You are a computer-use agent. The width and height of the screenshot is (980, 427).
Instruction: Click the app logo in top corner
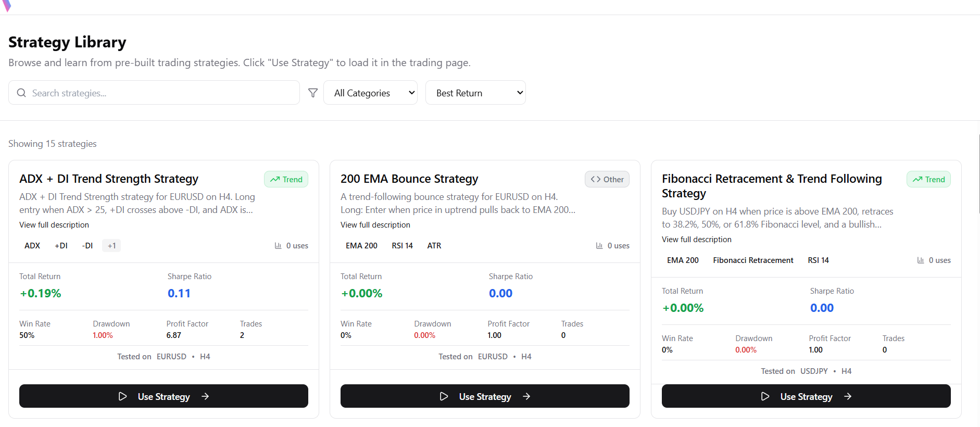pos(7,5)
